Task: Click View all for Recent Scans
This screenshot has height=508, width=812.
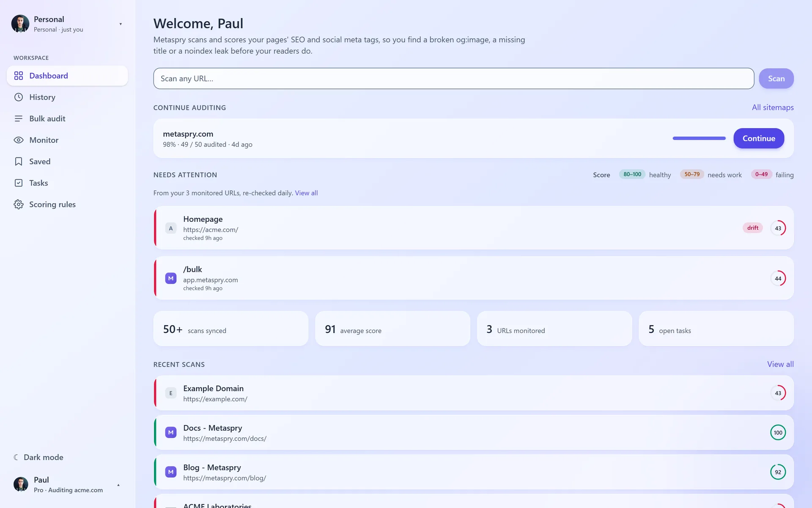Action: (x=780, y=364)
